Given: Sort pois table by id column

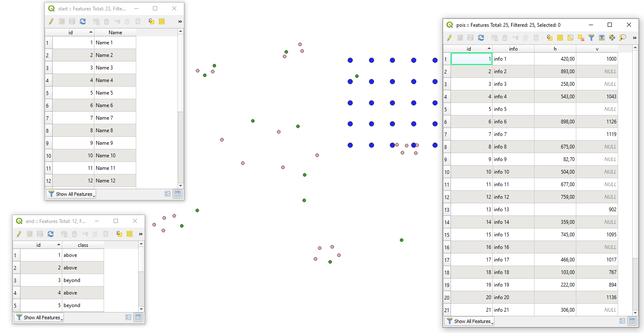Looking at the screenshot, I should click(472, 49).
